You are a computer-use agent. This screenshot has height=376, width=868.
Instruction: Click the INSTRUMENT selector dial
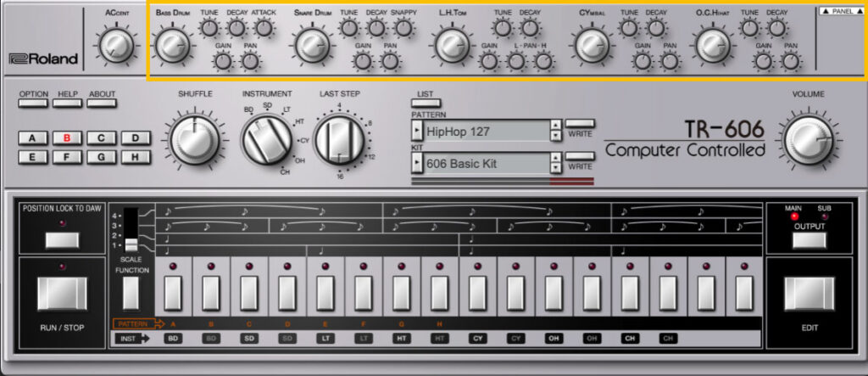(x=267, y=139)
